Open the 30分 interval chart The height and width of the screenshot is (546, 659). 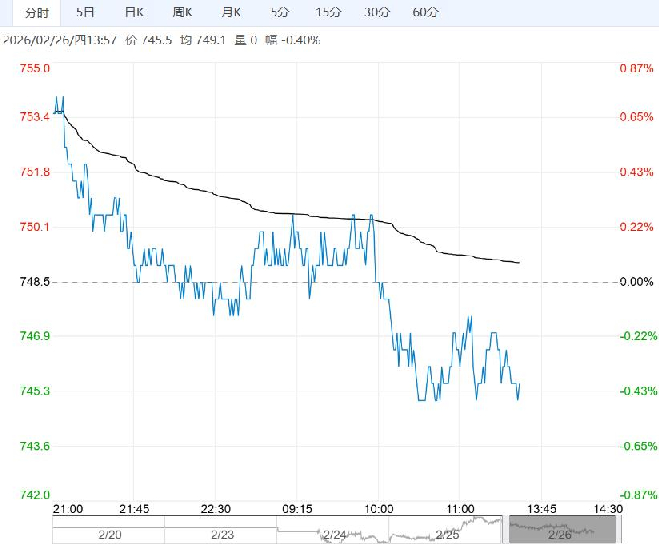pyautogui.click(x=377, y=13)
